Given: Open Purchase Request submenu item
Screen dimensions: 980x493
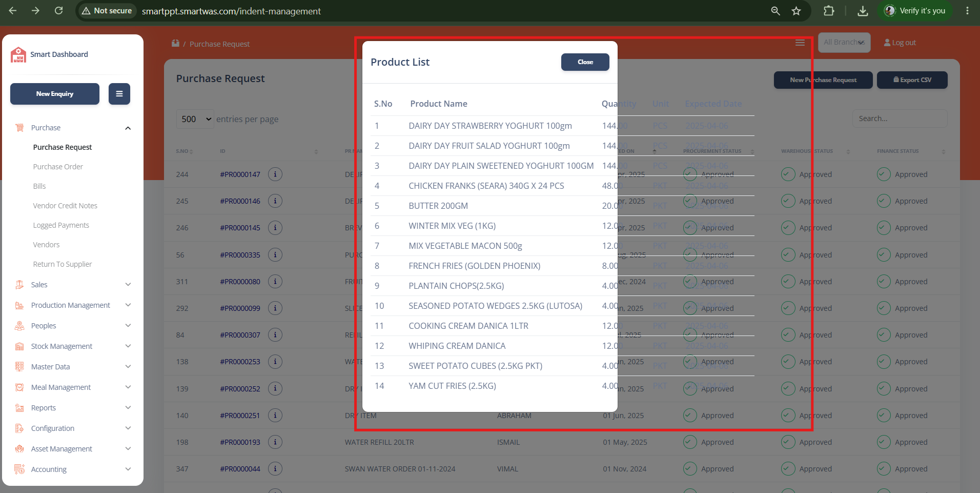Looking at the screenshot, I should pyautogui.click(x=63, y=147).
